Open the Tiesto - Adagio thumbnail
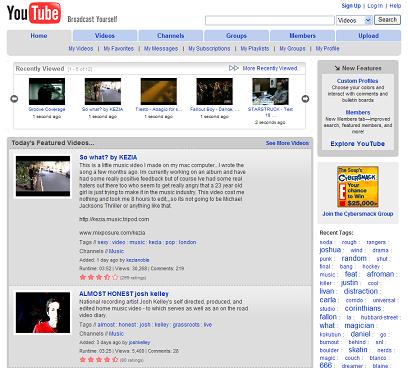Viewport: 408px width, 368px height. [x=159, y=91]
